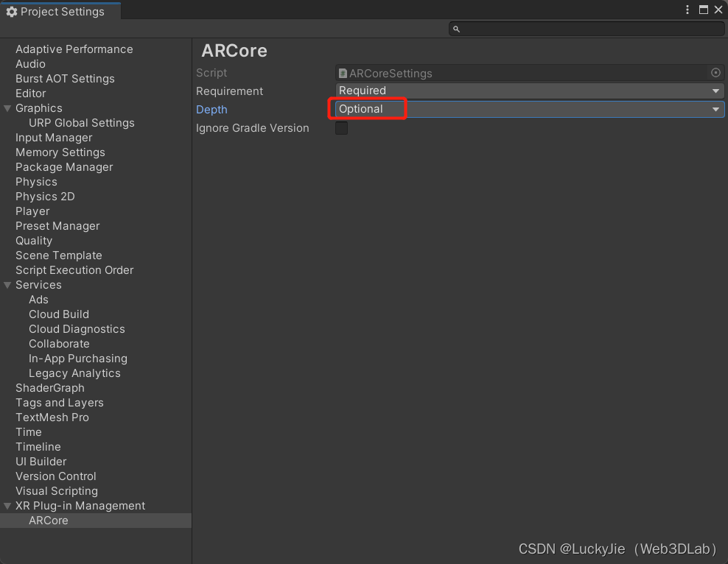728x564 pixels.
Task: Select Legacy Analytics
Action: [x=74, y=373]
